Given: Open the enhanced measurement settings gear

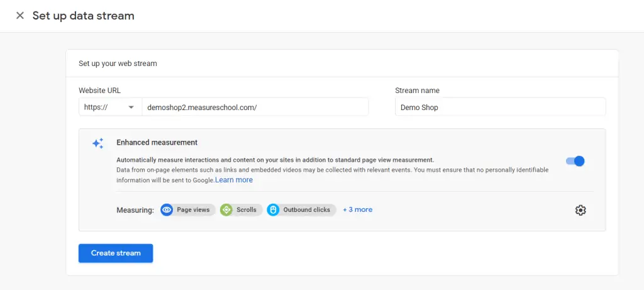Looking at the screenshot, I should tap(580, 210).
